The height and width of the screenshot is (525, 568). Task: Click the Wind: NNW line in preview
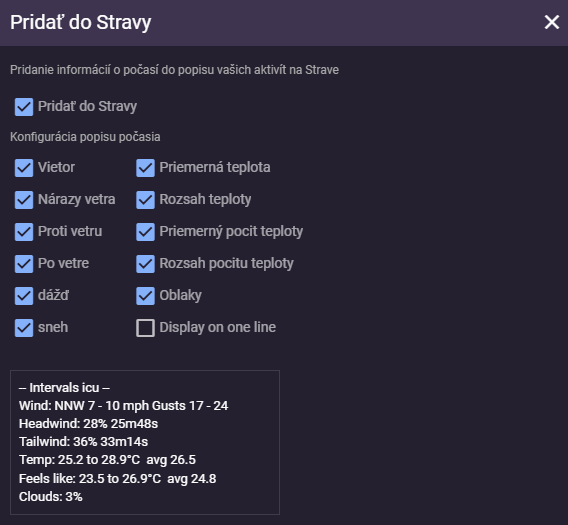[x=124, y=406]
